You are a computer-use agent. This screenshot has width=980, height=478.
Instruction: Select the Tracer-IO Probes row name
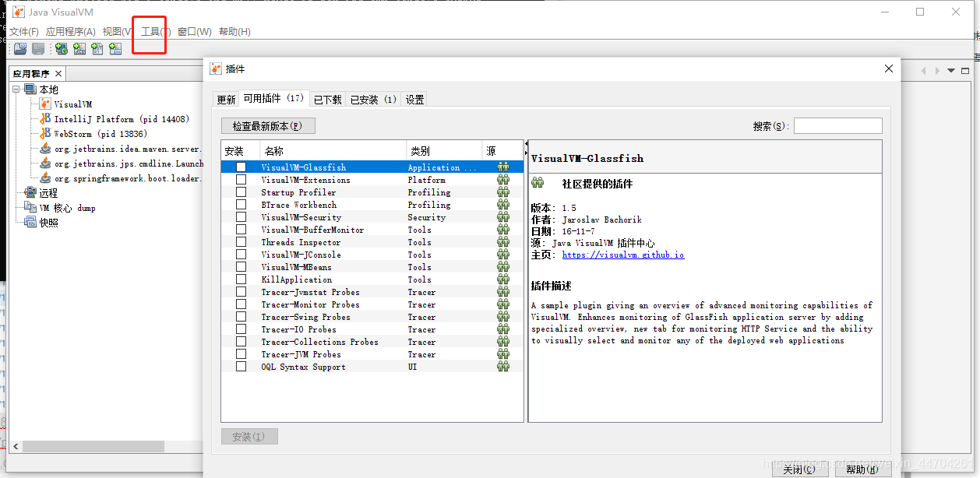[298, 329]
